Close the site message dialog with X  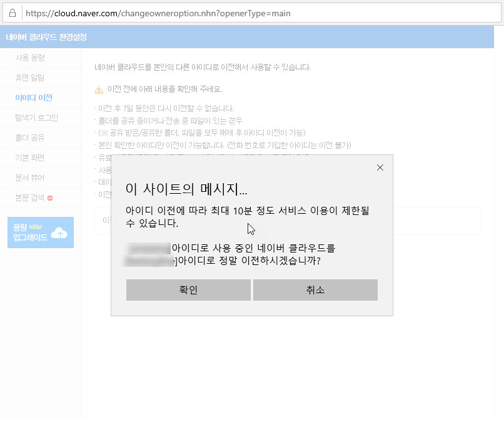(380, 167)
